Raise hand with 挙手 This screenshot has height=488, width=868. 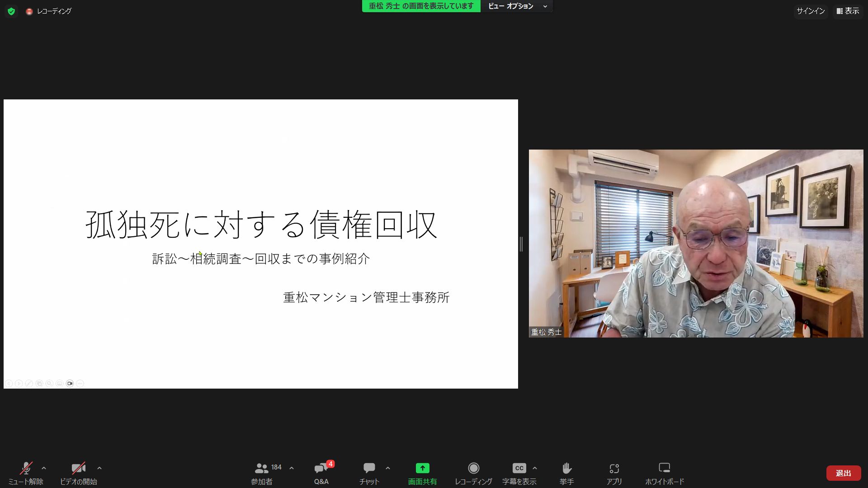click(x=567, y=473)
